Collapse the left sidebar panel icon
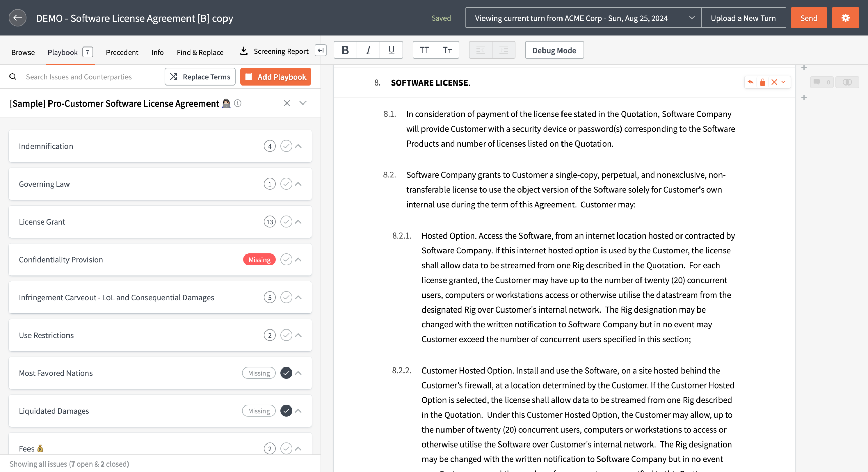The width and height of the screenshot is (868, 472). click(320, 50)
